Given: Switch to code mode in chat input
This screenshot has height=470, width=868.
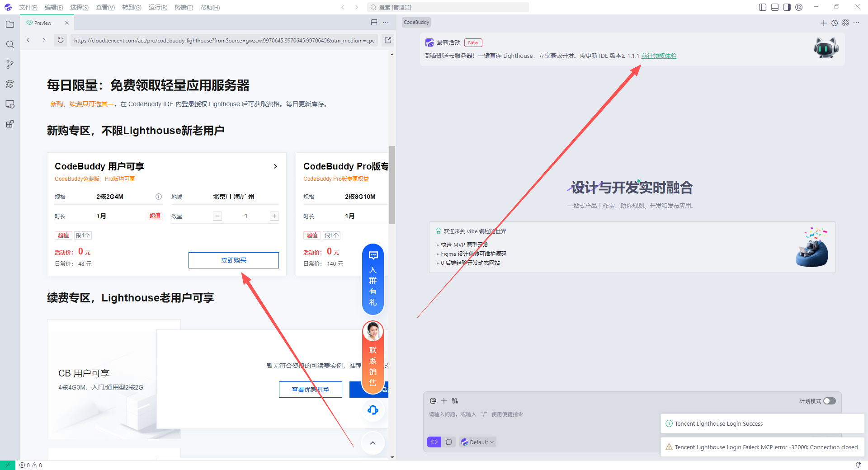Looking at the screenshot, I should pyautogui.click(x=434, y=442).
